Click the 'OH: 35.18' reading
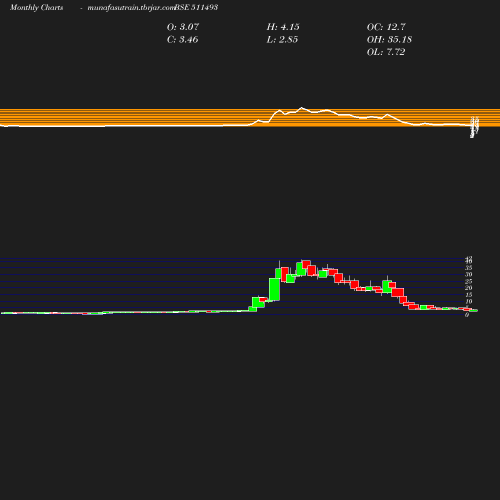The width and height of the screenshot is (500, 500). pyautogui.click(x=389, y=39)
